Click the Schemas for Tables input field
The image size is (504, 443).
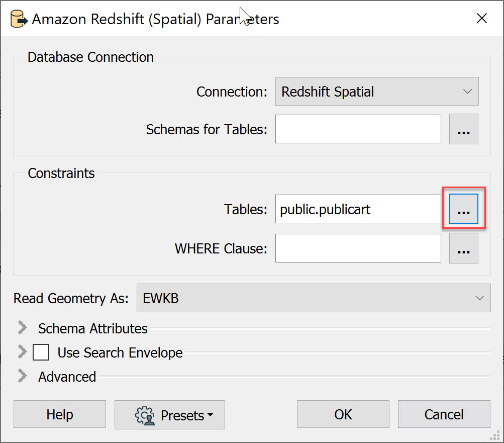point(358,129)
